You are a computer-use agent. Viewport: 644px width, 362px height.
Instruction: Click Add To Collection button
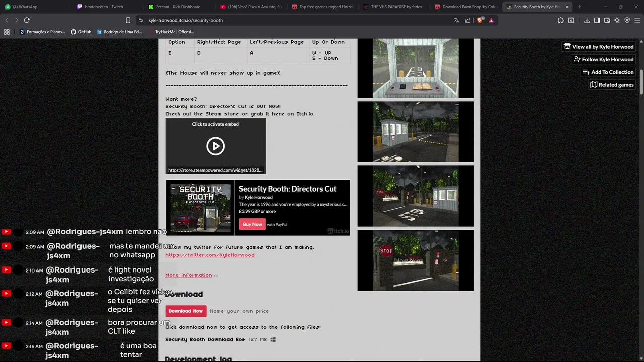click(608, 72)
